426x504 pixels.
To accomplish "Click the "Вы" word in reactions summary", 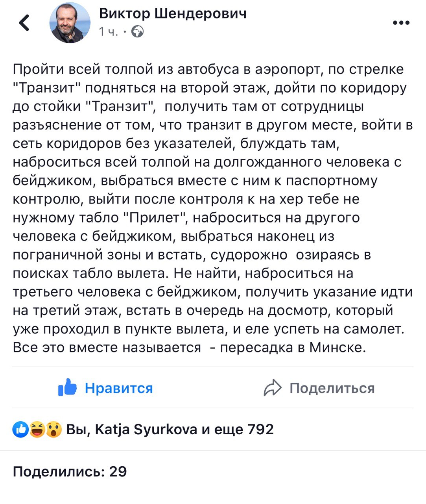I will [75, 429].
